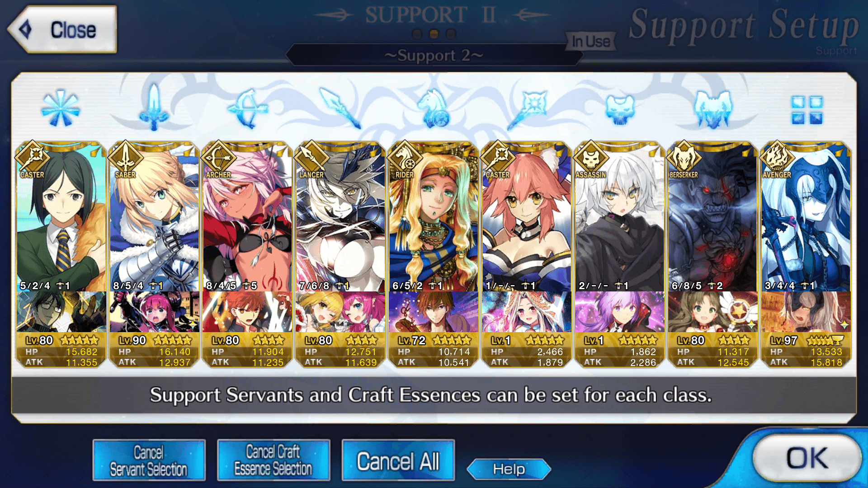Close the Support Setup screen
The width and height of the screenshot is (868, 488).
pos(62,30)
